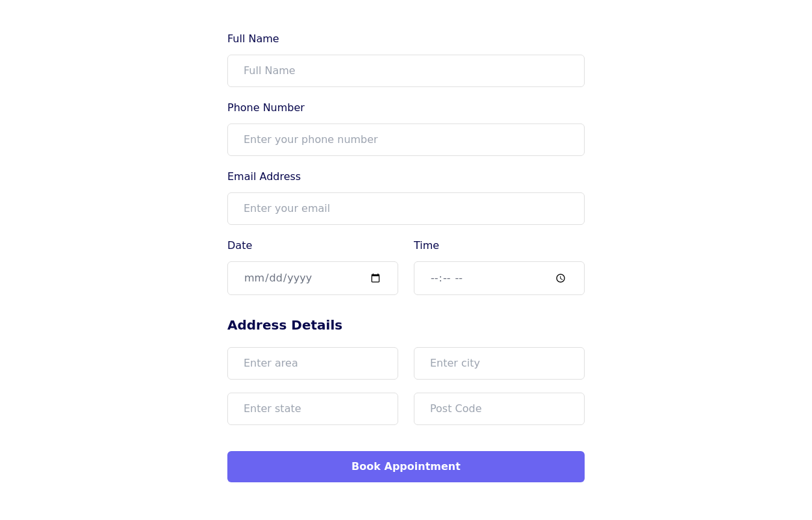Select the AM/PM segment of the time field
812x520 pixels.
coord(459,278)
